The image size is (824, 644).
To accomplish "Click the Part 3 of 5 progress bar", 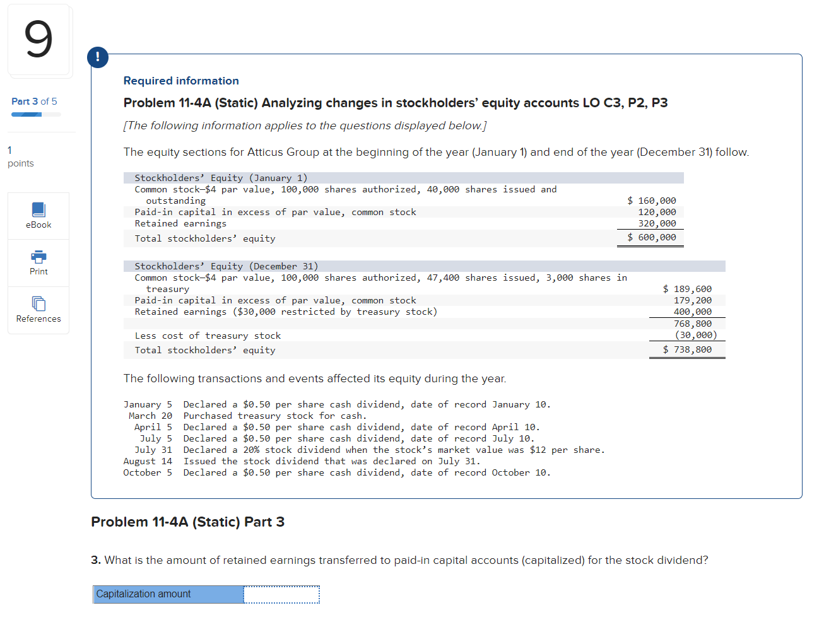I will tap(36, 114).
